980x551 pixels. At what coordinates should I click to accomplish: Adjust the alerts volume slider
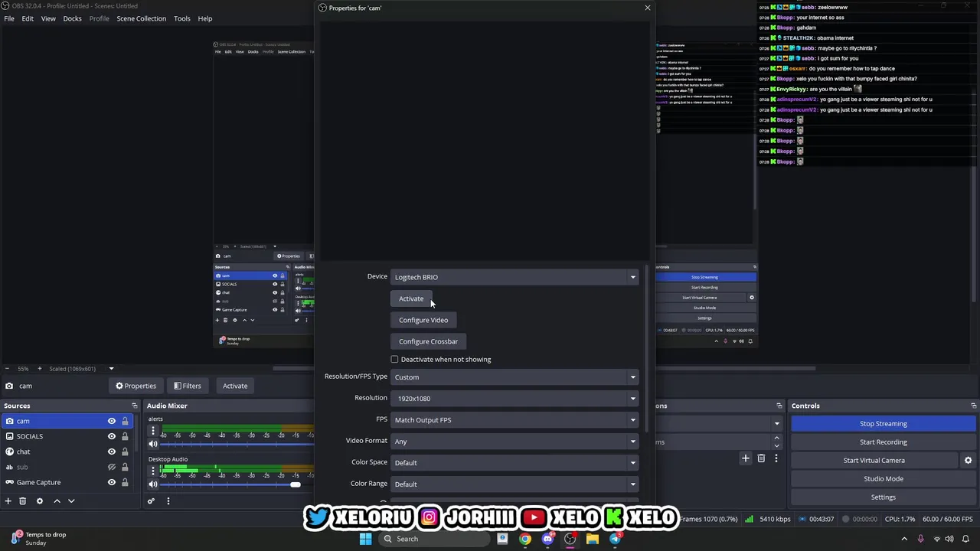pos(237,444)
